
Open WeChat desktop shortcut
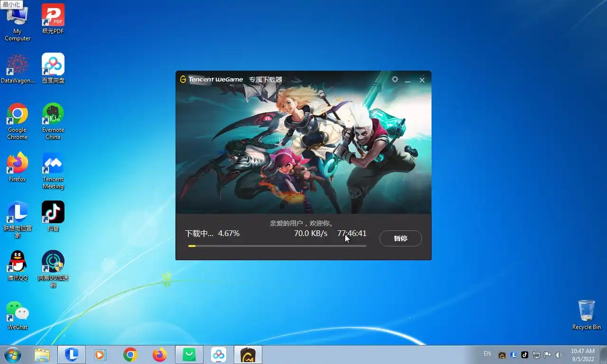[x=18, y=315]
